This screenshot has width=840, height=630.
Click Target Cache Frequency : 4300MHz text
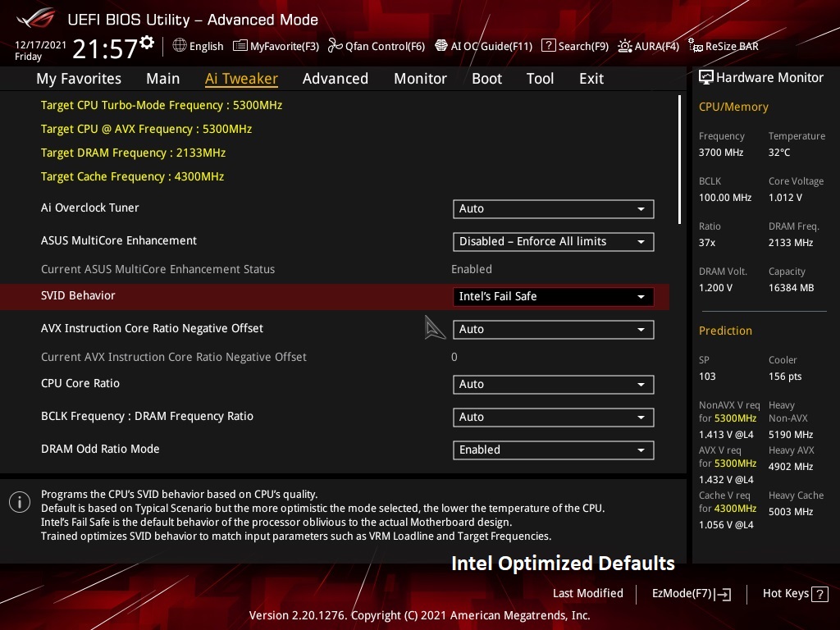[x=132, y=176]
